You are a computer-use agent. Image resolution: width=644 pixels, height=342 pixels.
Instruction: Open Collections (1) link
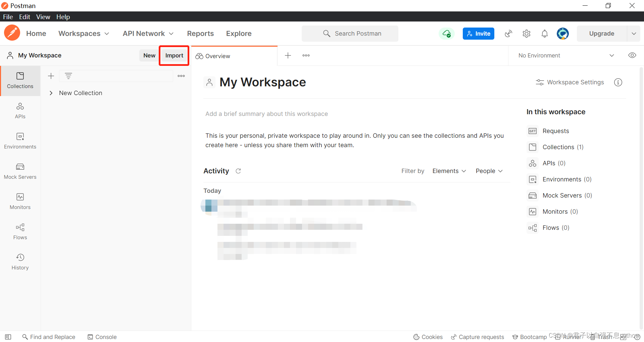coord(556,147)
